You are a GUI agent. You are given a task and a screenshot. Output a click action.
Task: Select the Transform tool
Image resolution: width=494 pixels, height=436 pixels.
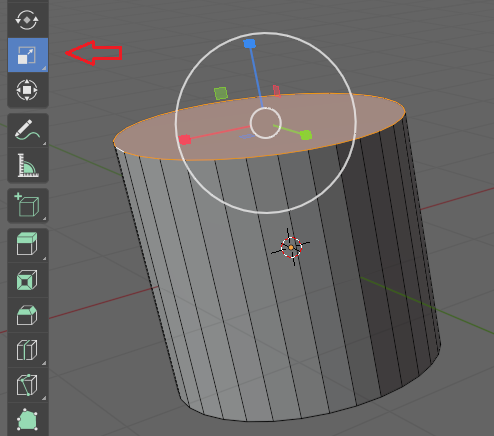[x=27, y=90]
